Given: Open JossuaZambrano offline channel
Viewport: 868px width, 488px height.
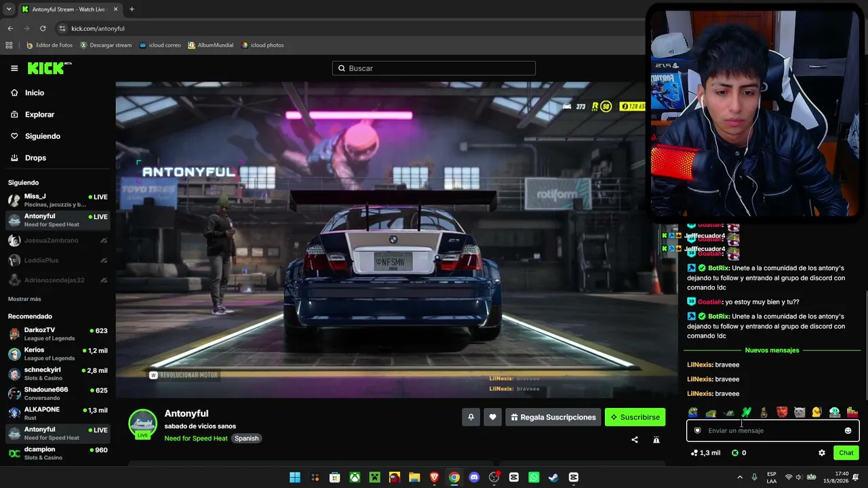Looking at the screenshot, I should pyautogui.click(x=58, y=241).
